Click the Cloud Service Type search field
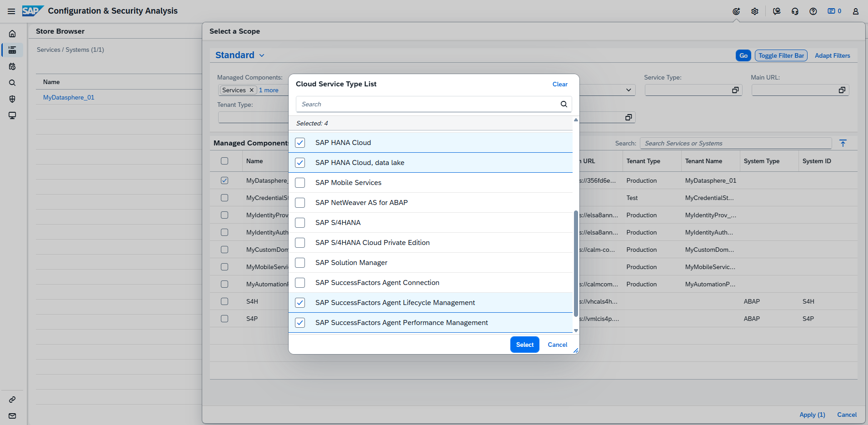Viewport: 868px width, 425px height. click(427, 104)
